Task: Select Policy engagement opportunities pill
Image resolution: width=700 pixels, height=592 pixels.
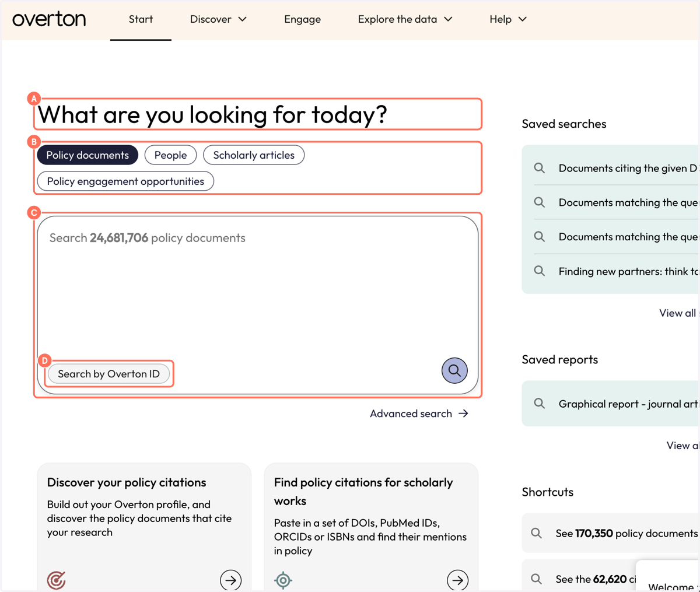Action: [125, 181]
